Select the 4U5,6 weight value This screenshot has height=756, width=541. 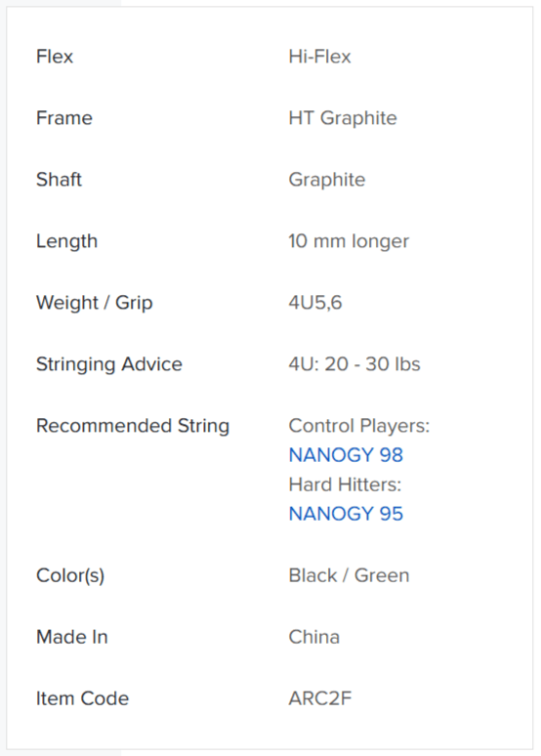tap(315, 303)
